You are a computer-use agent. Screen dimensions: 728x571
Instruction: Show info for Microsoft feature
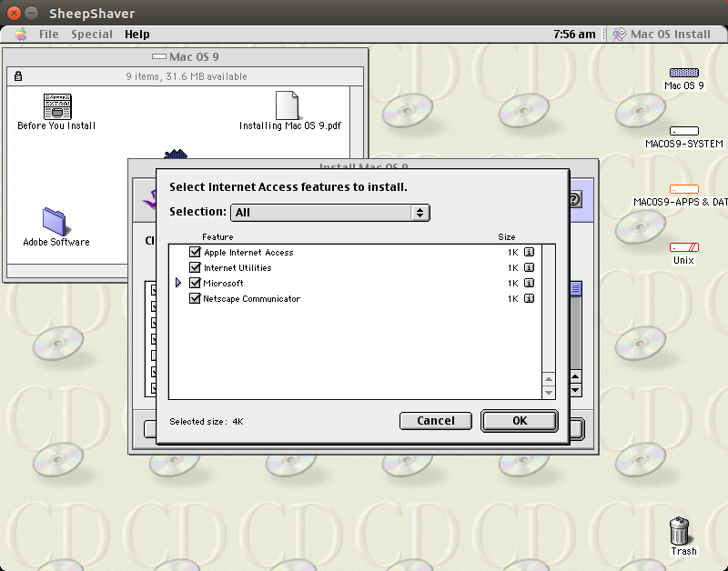(x=529, y=283)
